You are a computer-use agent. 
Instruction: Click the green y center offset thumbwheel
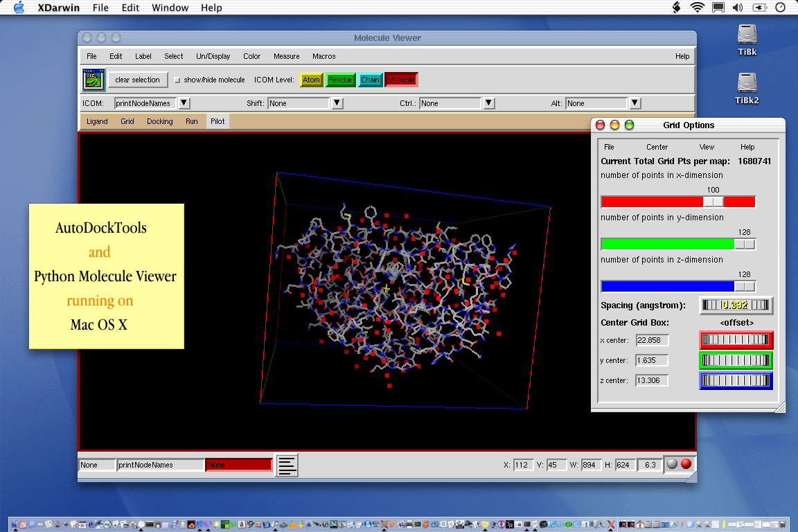736,360
